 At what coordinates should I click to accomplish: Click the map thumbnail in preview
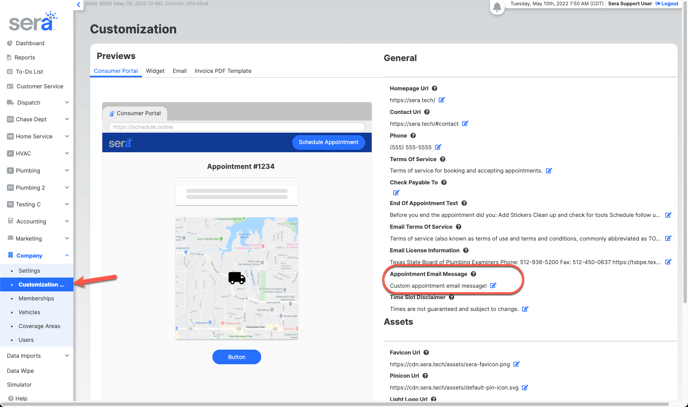(x=237, y=278)
